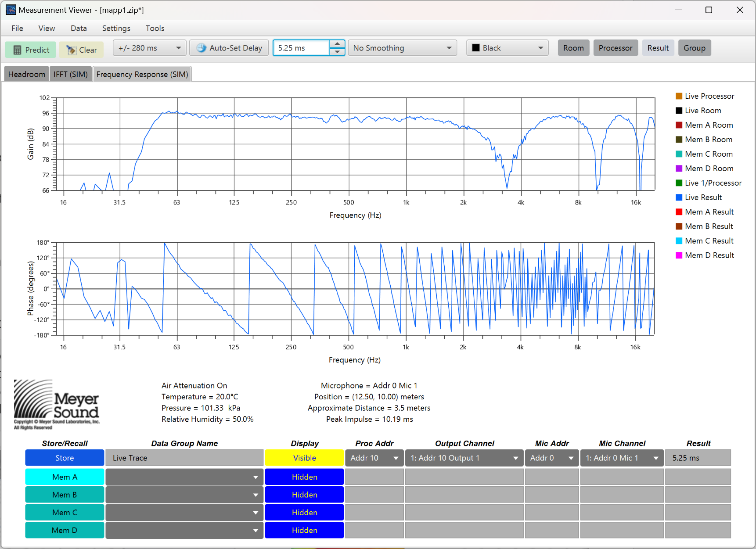Click the Peak Impulse = 10.19 ms text
This screenshot has height=549, width=756.
pos(369,419)
